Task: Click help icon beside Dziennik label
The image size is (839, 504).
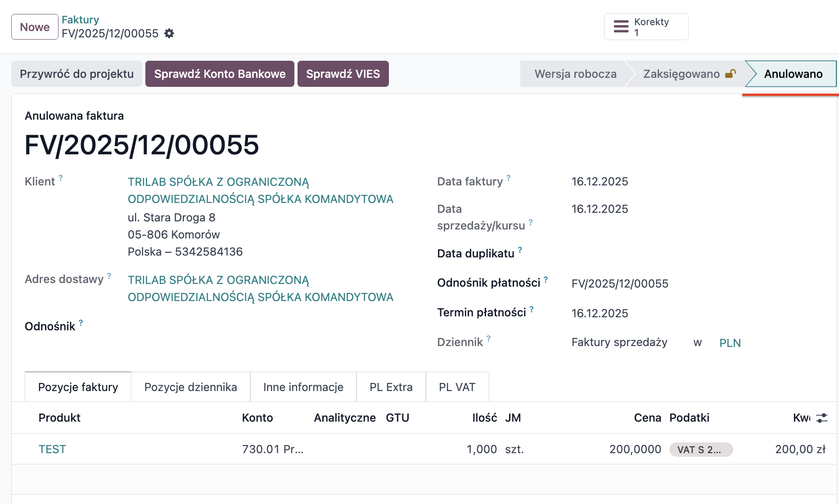Action: [x=488, y=339]
